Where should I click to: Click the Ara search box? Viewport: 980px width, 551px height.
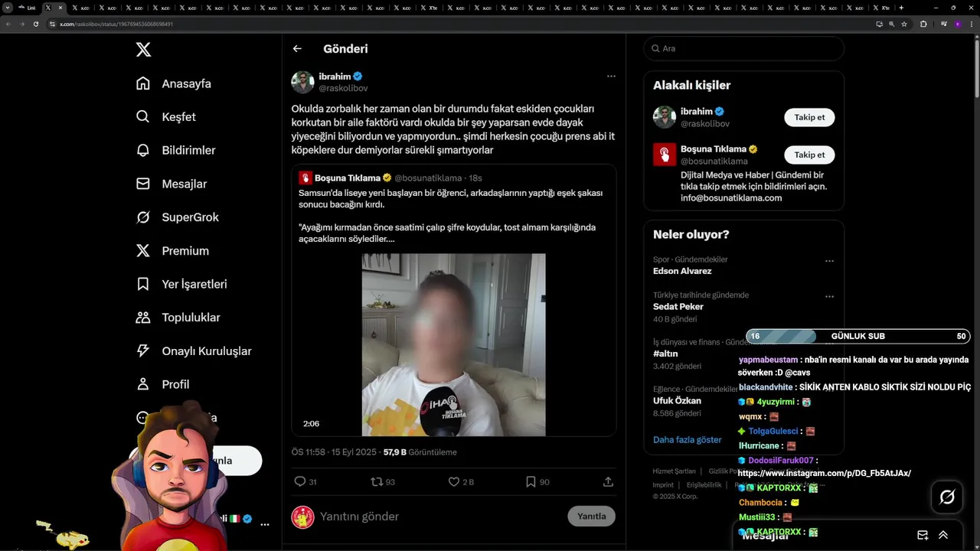pos(743,48)
